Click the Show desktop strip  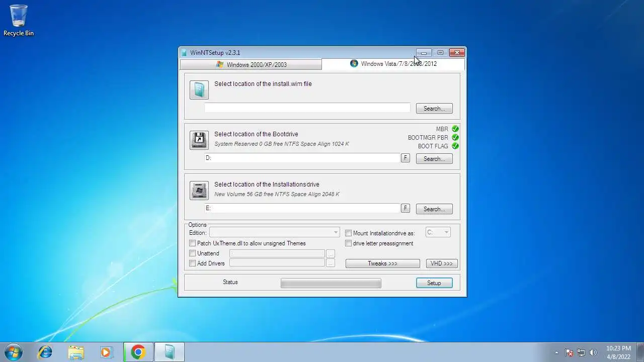[640, 352]
